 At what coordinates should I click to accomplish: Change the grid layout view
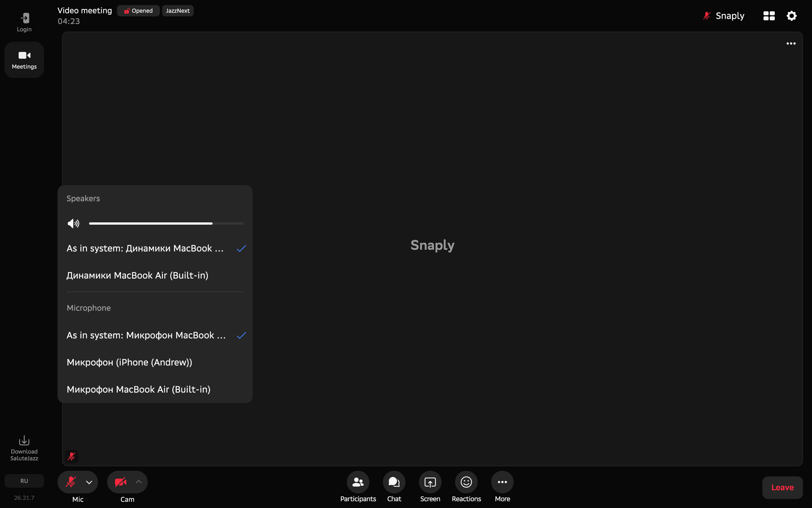[x=769, y=16]
